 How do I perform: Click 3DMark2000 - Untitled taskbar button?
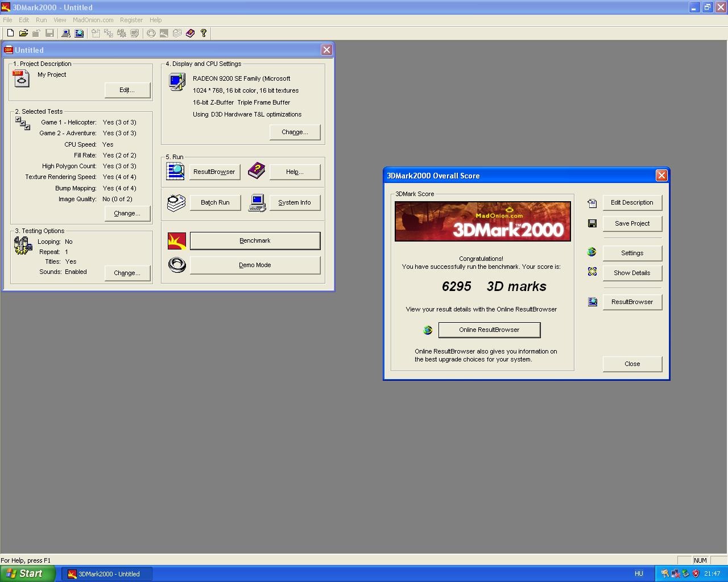(106, 573)
